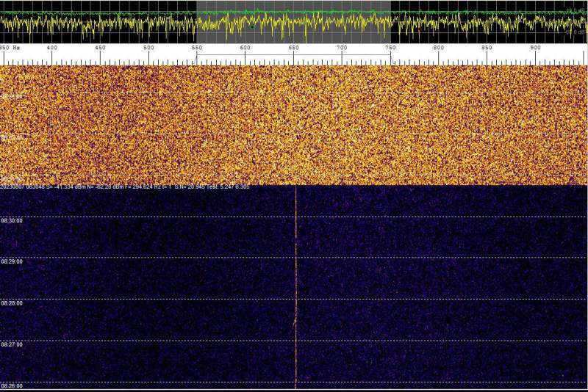Viewport: 588px width, 392px height.
Task: Click the 400 Hz mark on the frequency ruler
Action: coord(52,48)
